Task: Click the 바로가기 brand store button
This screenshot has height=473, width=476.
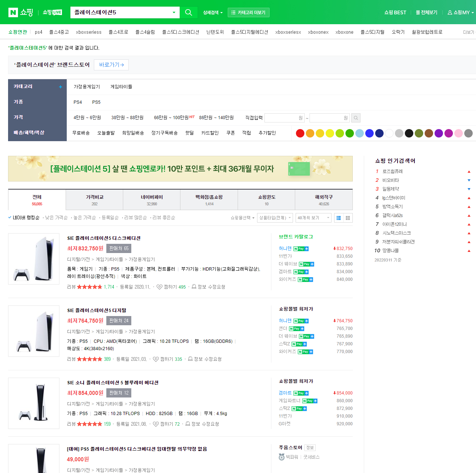Action: click(x=111, y=65)
